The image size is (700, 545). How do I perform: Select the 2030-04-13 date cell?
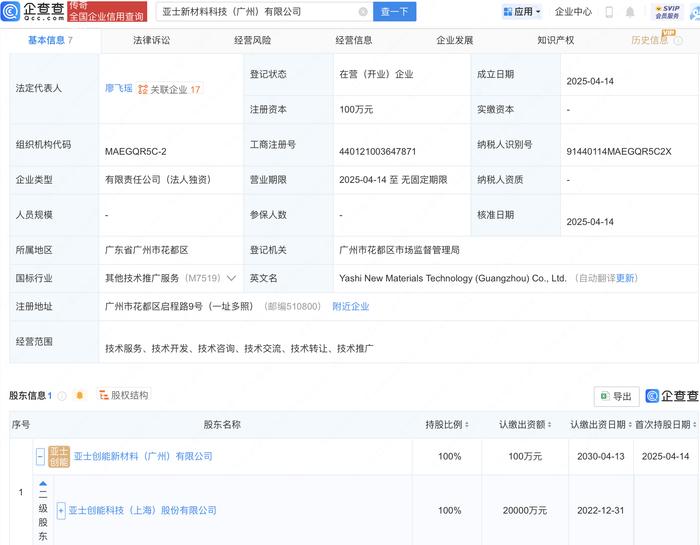tap(600, 457)
